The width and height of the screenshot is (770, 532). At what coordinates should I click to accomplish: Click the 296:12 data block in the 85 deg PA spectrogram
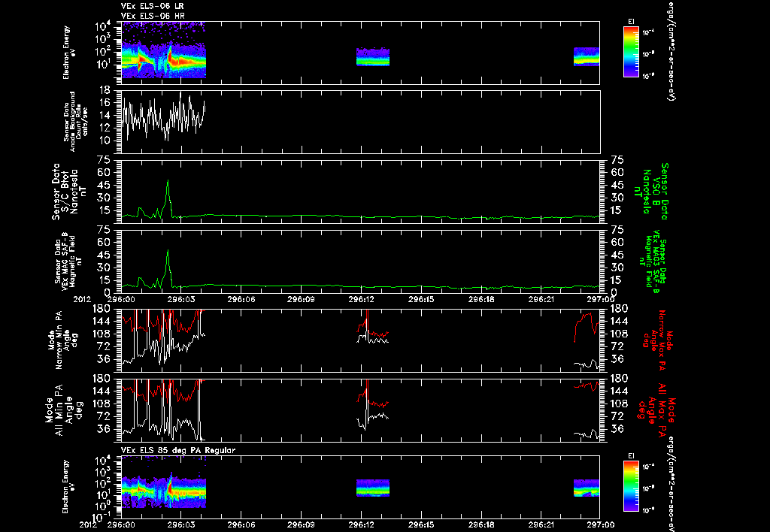click(373, 488)
